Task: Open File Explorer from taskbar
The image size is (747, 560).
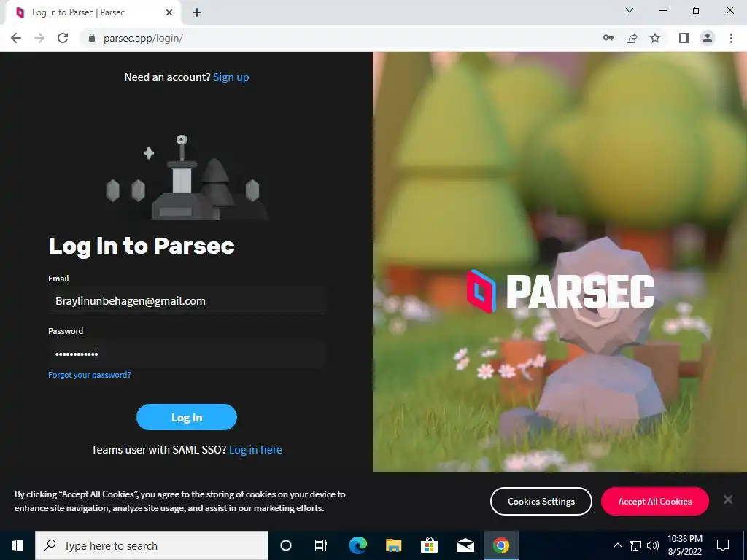Action: tap(393, 545)
